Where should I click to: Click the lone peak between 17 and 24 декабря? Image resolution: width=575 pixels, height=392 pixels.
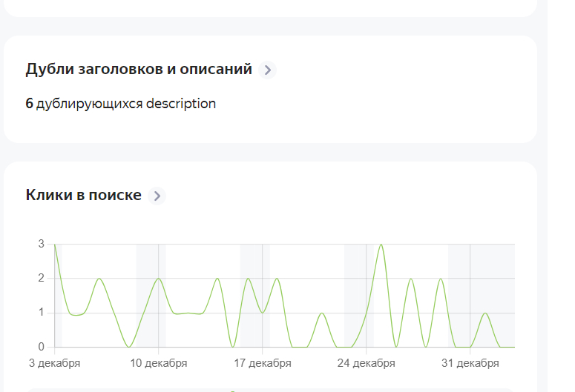[x=322, y=313]
